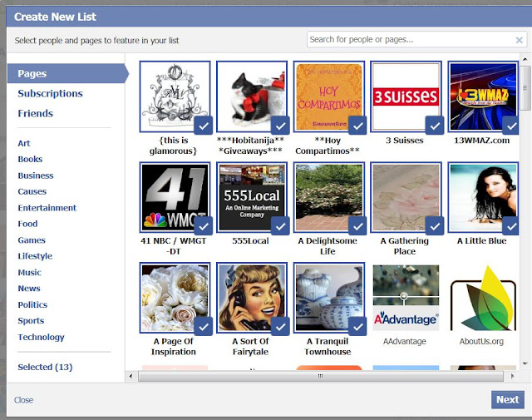The image size is (532, 420).
Task: Filter by the Lifestyle category
Action: 35,256
